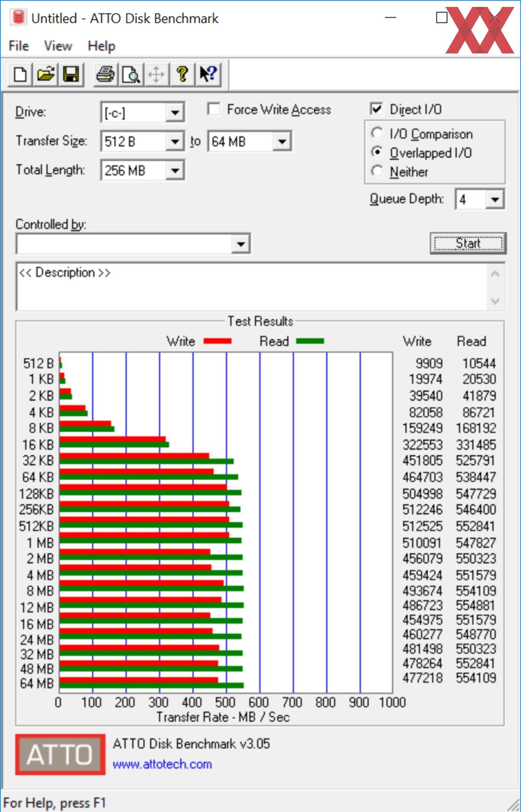Click write value 9909
This screenshot has width=521, height=812.
(x=429, y=363)
